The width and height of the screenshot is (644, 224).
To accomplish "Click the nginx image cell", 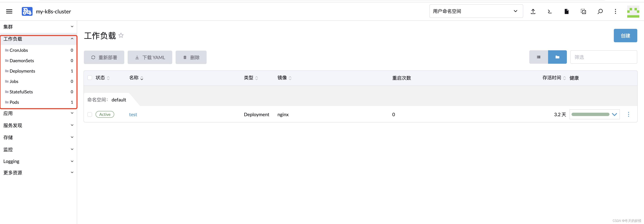I will (x=283, y=115).
